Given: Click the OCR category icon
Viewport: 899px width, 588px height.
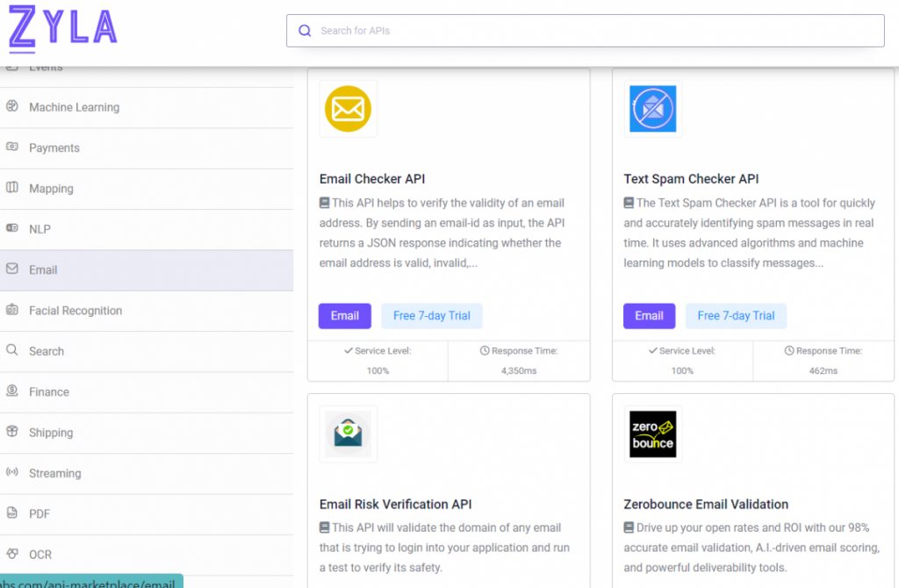Looking at the screenshot, I should [12, 554].
